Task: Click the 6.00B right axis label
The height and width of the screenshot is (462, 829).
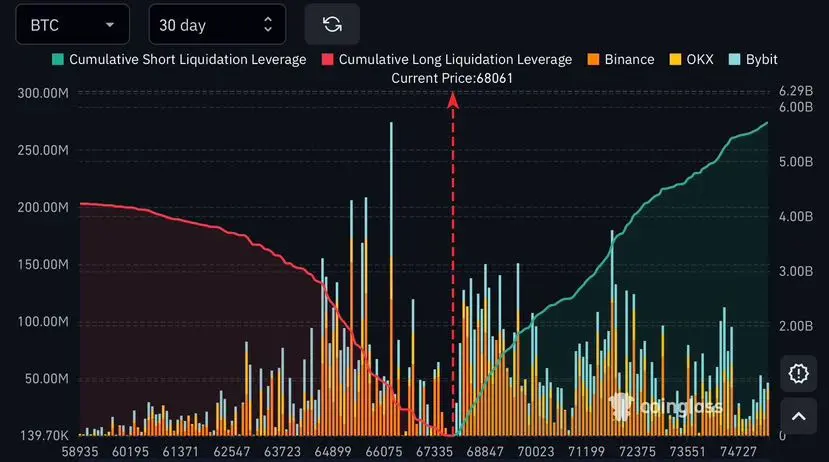Action: (x=796, y=107)
